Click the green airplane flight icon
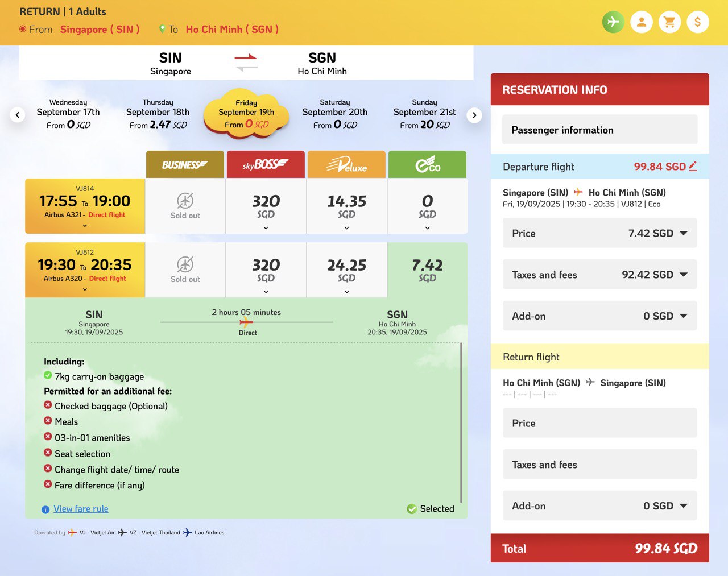This screenshot has width=728, height=576. [x=613, y=22]
